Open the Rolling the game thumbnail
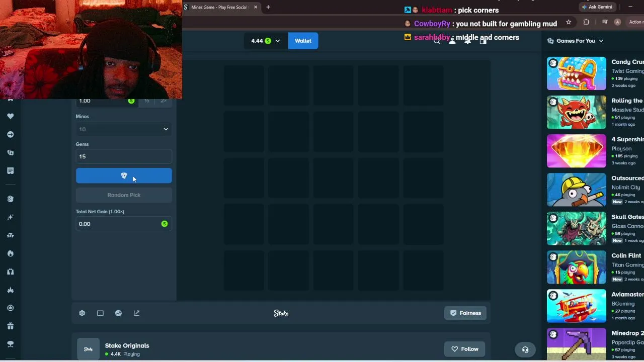 click(577, 112)
